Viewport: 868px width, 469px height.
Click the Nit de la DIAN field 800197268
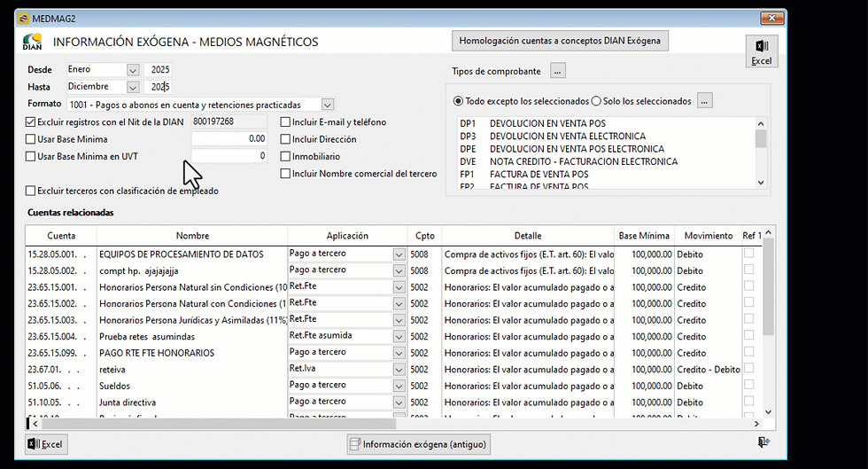[229, 121]
